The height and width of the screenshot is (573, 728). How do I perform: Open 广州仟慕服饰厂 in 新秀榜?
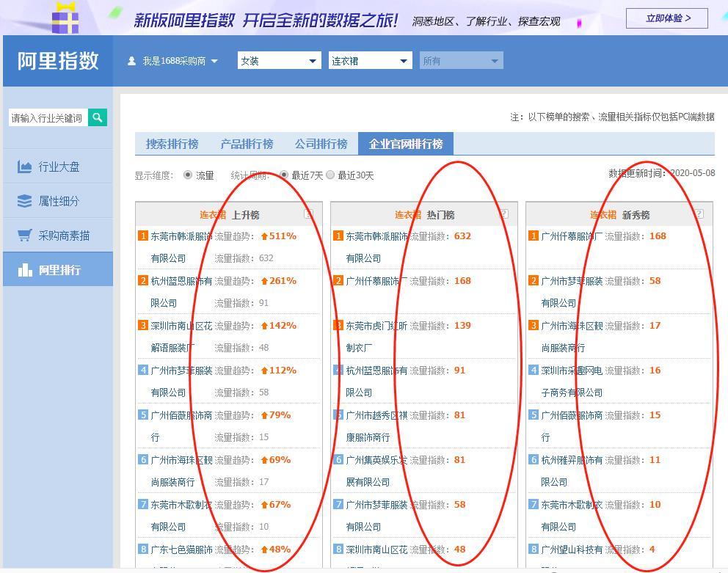coord(572,236)
